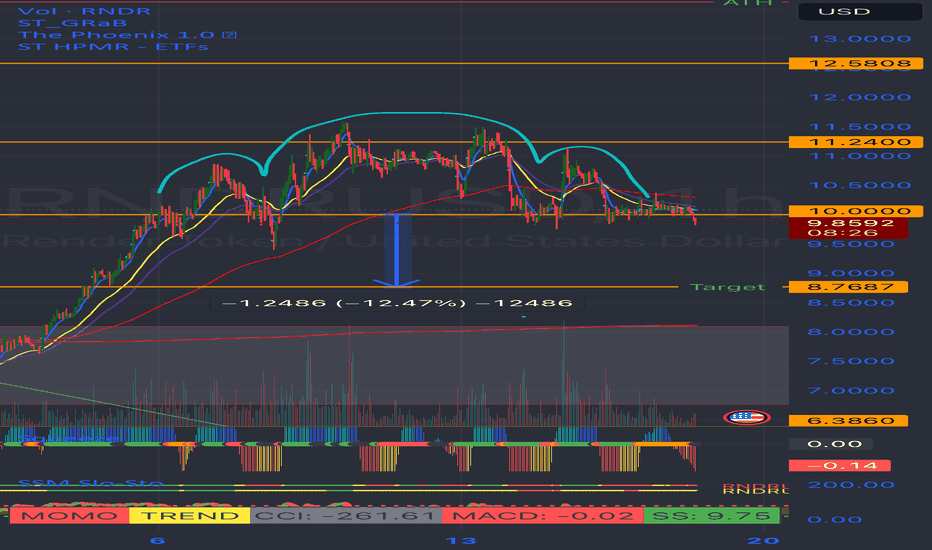Click the 12.5808 orange price label
Viewport: 932px width, 550px height.
click(x=856, y=63)
